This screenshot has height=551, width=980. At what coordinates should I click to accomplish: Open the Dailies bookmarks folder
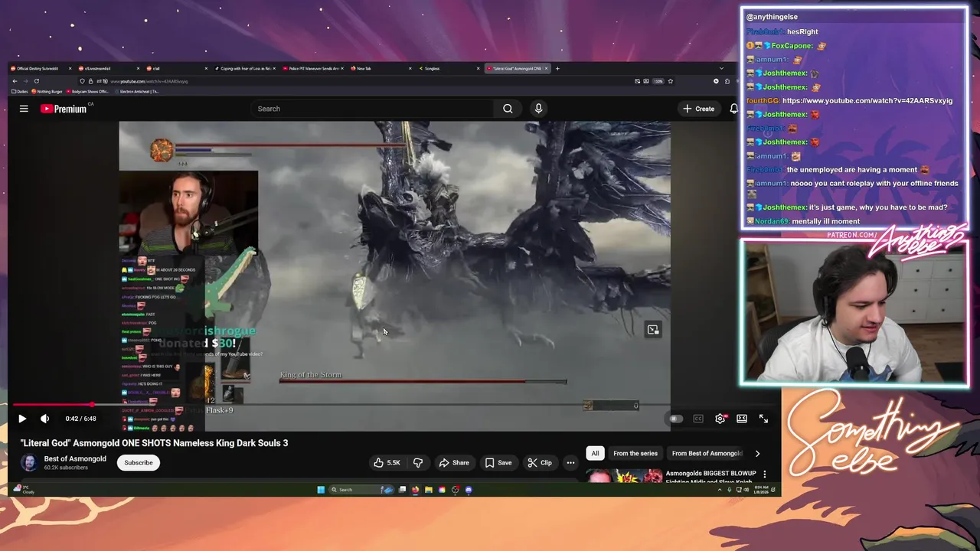pyautogui.click(x=21, y=92)
